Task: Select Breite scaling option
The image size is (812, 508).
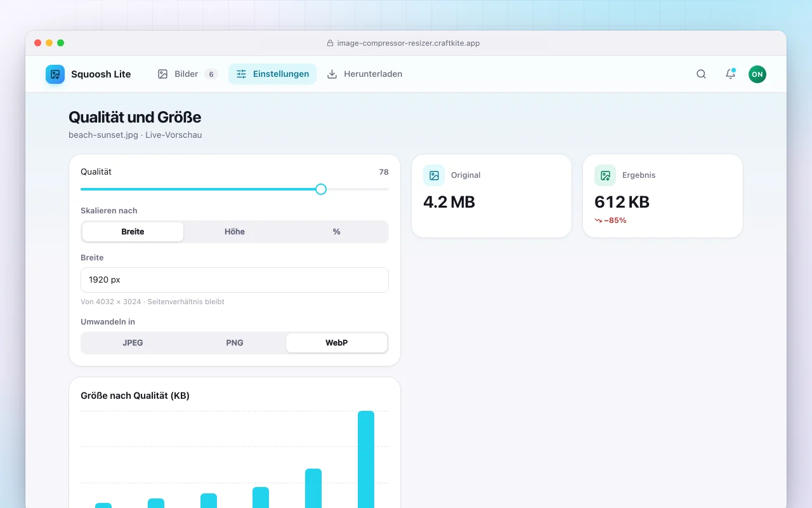Action: (133, 232)
